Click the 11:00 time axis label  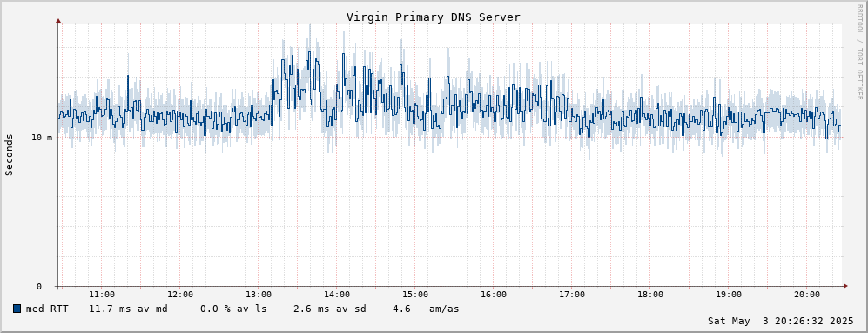tap(102, 295)
